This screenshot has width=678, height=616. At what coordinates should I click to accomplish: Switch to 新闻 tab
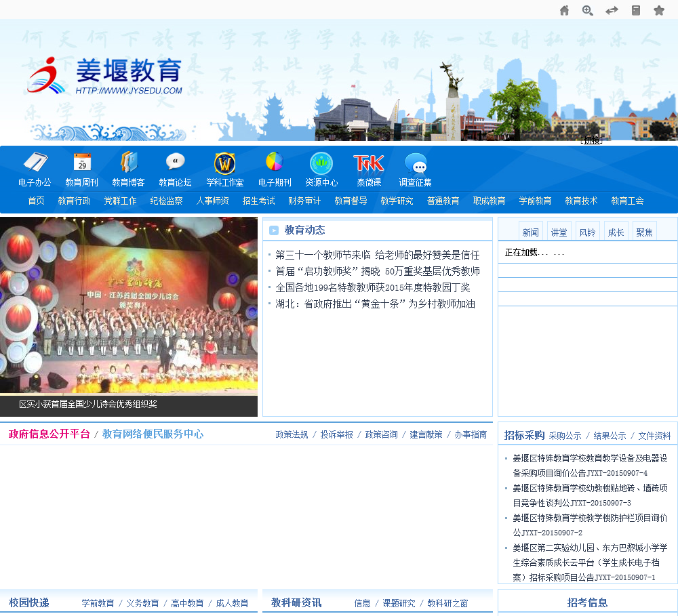531,232
